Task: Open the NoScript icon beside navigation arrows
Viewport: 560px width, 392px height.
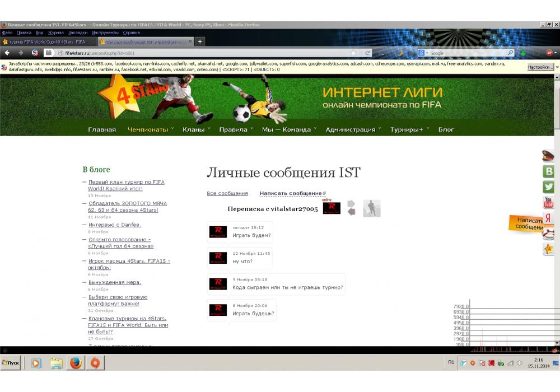Action: click(x=35, y=53)
